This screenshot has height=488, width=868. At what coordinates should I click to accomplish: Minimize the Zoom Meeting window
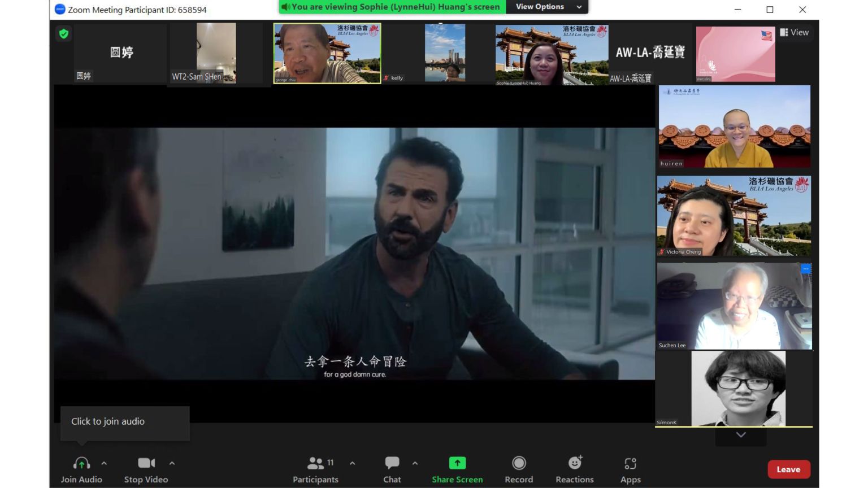click(737, 10)
